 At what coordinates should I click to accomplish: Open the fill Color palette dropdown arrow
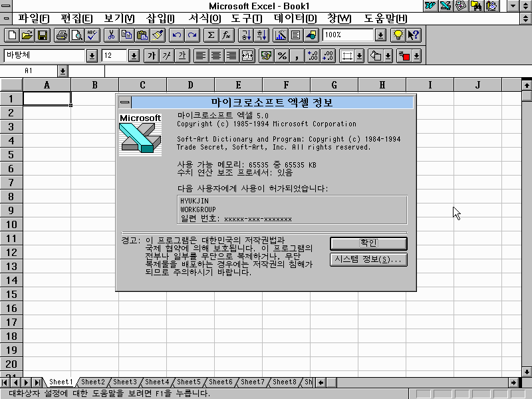tap(388, 56)
